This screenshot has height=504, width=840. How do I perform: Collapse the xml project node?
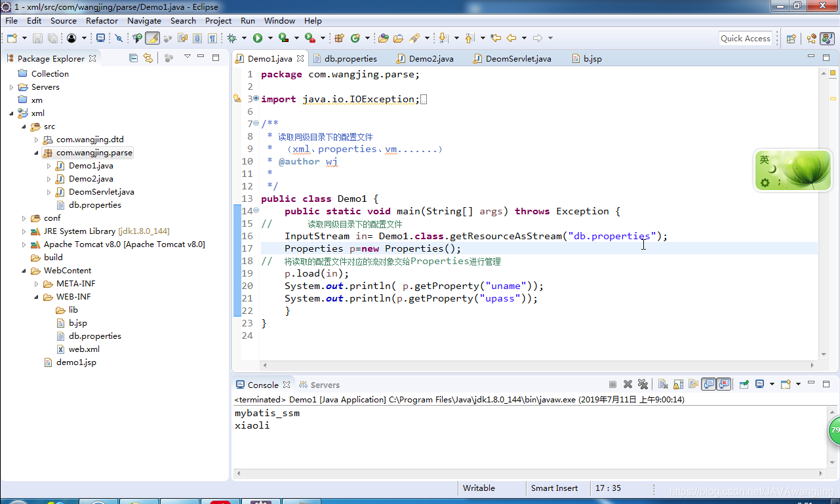11,113
